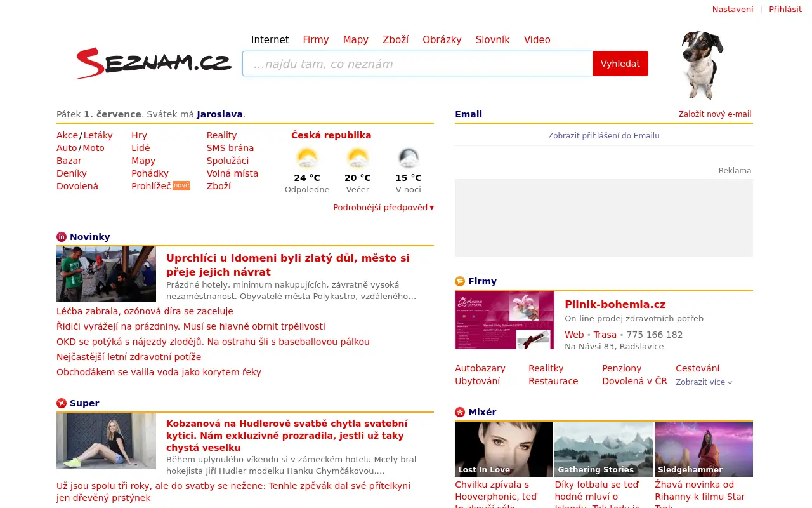Open the Gathering Stories video thumbnail
Viewport: 812px width, 508px height.
click(604, 449)
